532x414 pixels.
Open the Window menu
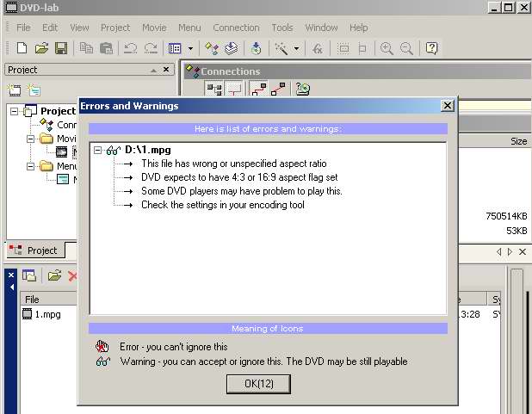point(321,28)
